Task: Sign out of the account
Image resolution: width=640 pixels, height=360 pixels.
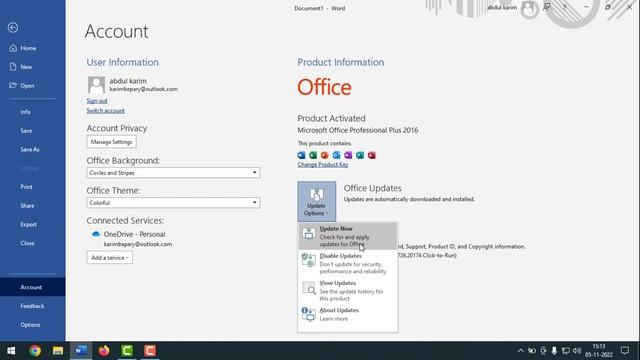Action: pos(97,101)
